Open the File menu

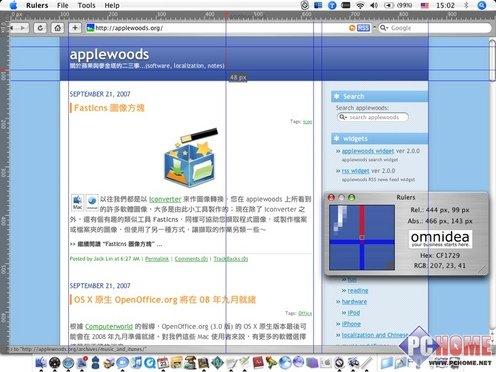pos(62,5)
